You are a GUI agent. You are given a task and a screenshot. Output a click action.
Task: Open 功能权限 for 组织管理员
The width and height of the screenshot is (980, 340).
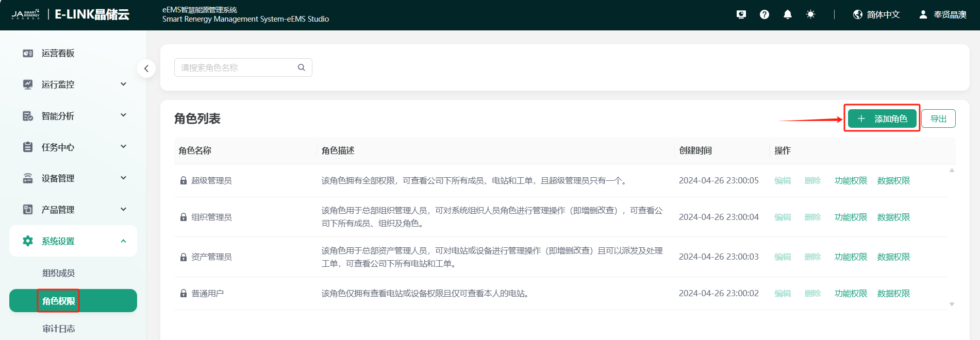tap(851, 217)
